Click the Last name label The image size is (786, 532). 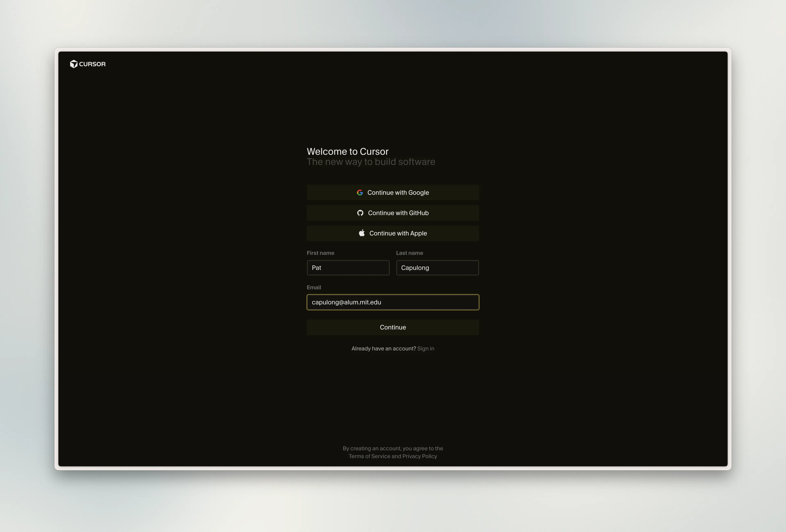(x=409, y=253)
